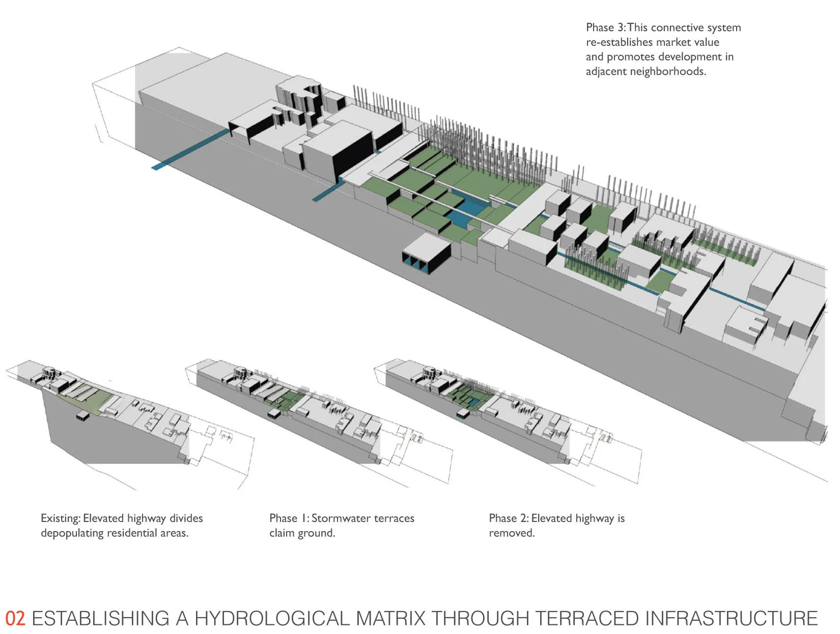Click the long blue water channel at left
The image size is (840, 634).
coord(190,149)
